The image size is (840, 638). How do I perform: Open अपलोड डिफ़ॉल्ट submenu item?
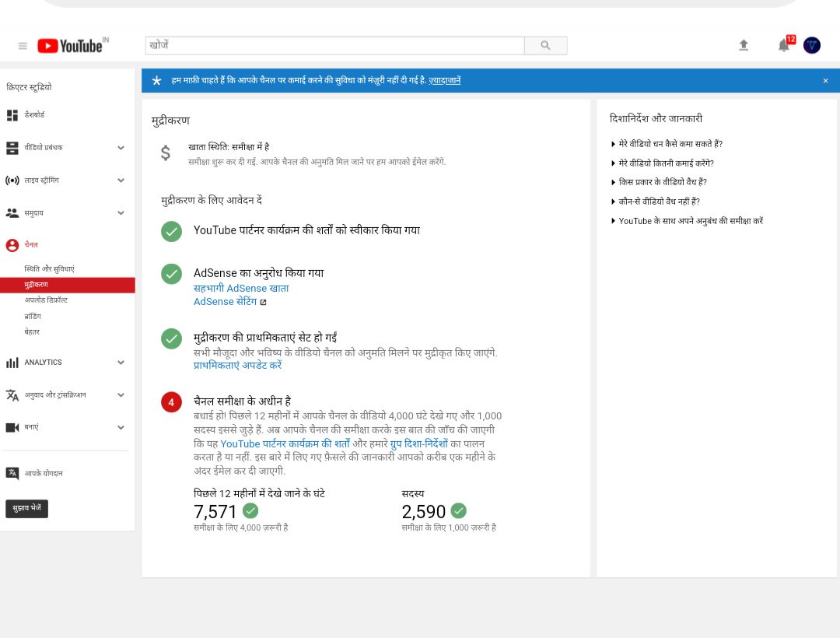click(46, 300)
